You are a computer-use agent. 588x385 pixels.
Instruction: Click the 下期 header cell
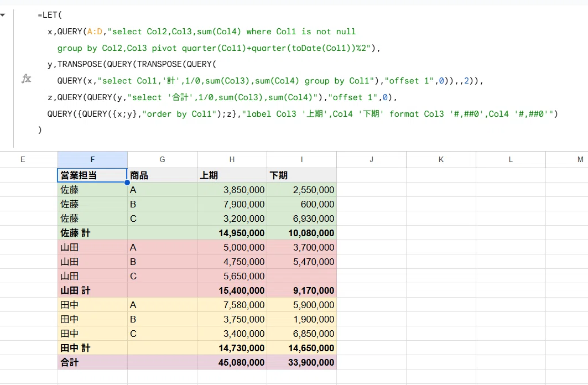[302, 175]
